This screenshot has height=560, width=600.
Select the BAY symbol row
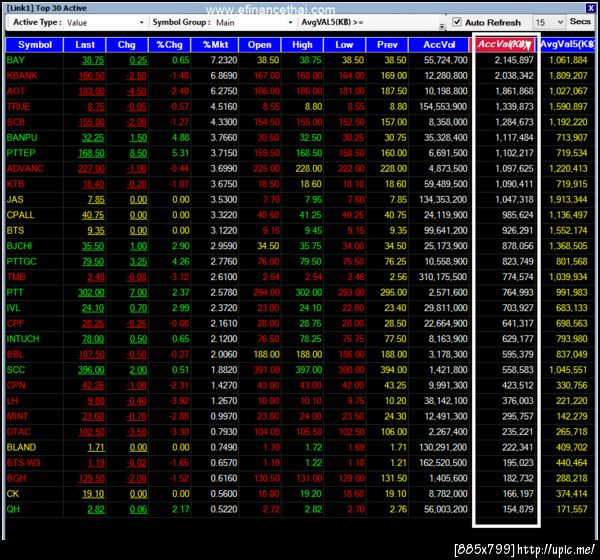[x=300, y=60]
